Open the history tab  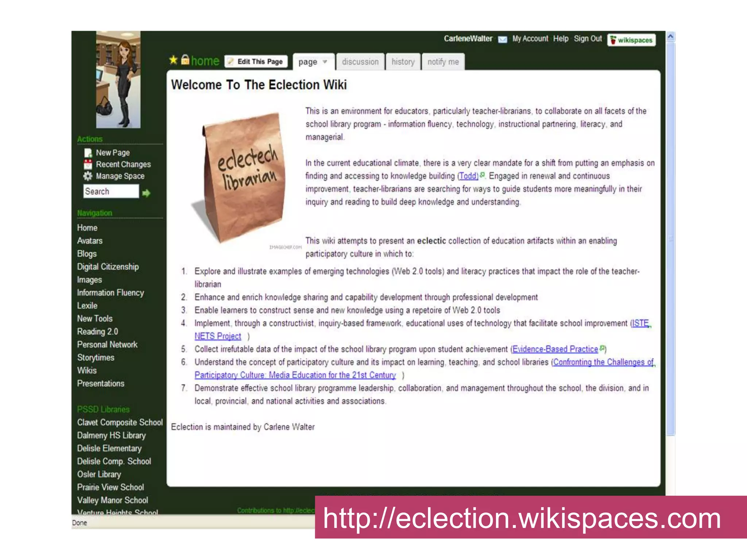(x=403, y=62)
